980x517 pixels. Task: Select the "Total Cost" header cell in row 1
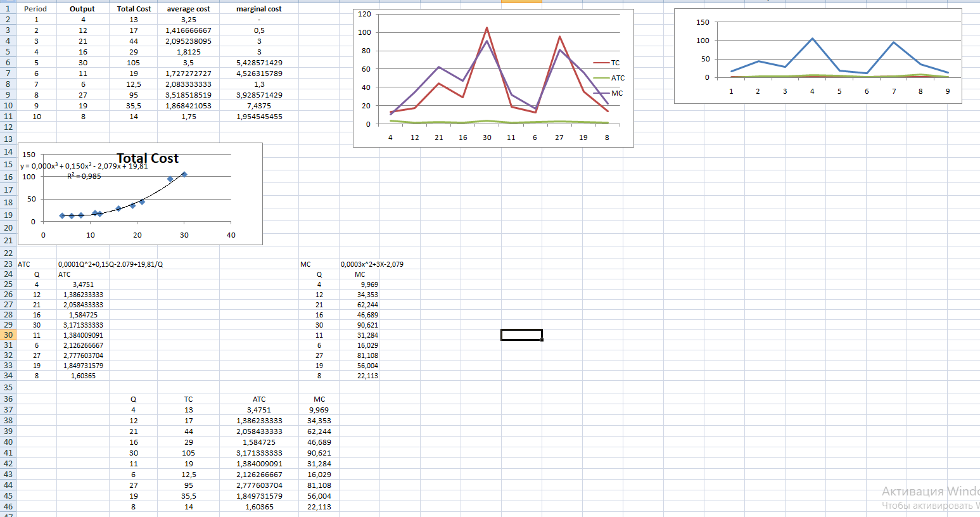(134, 9)
